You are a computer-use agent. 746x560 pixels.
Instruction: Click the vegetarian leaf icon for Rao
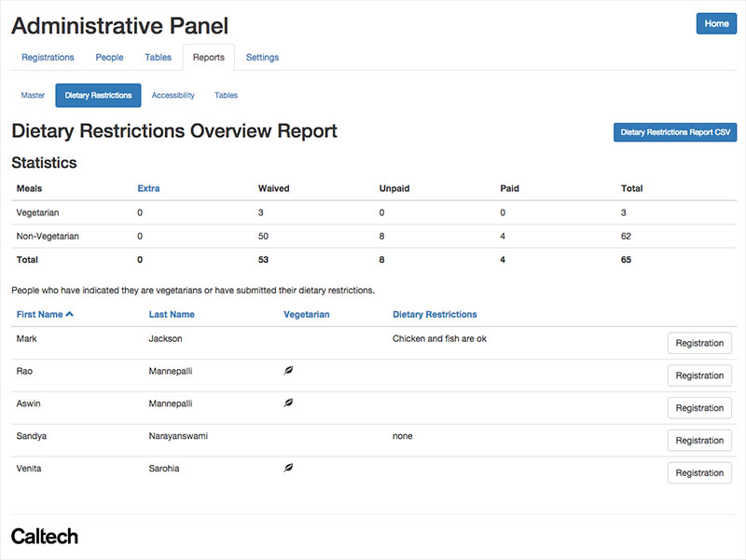(x=288, y=370)
